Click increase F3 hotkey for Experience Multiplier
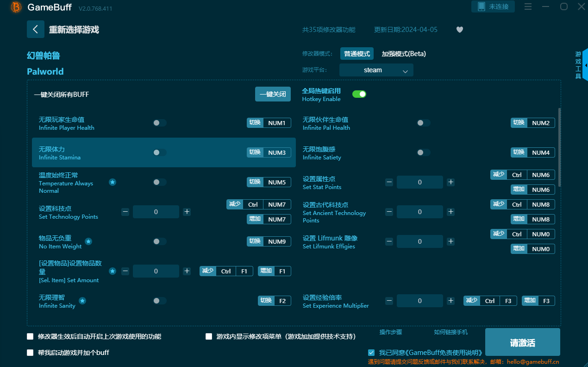Viewport: 588px width, 367px height. pos(538,301)
